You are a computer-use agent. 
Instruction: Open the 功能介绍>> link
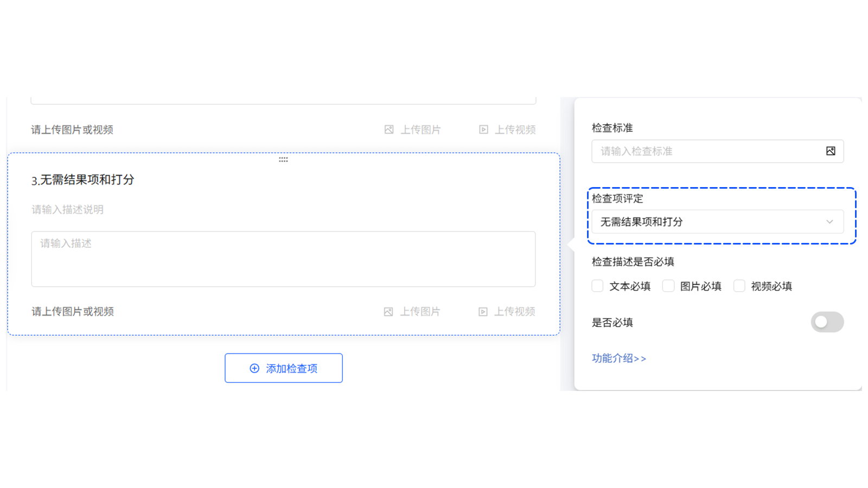618,358
